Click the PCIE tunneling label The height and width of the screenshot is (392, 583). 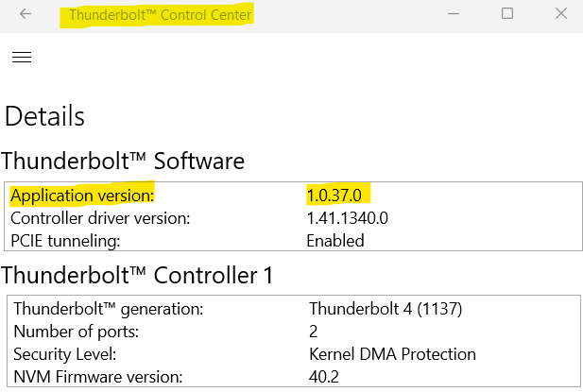tap(65, 241)
